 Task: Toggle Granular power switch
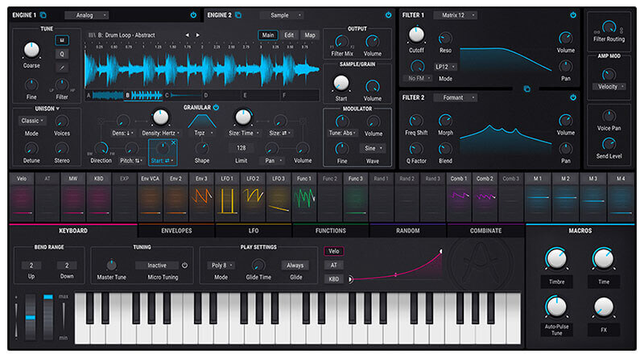point(216,108)
